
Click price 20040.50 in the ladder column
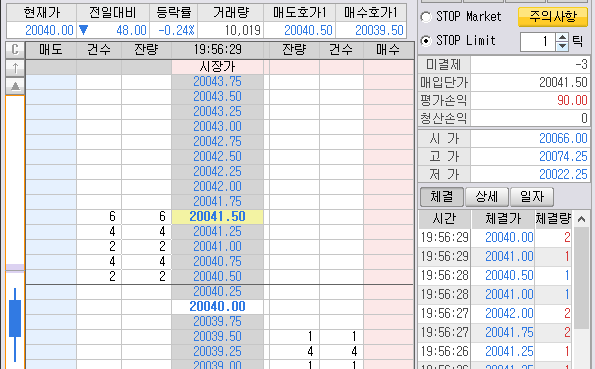tap(217, 276)
